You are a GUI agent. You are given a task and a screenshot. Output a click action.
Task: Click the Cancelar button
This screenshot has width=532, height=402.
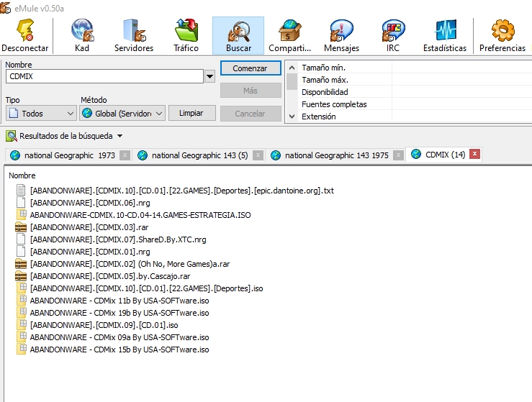point(251,113)
